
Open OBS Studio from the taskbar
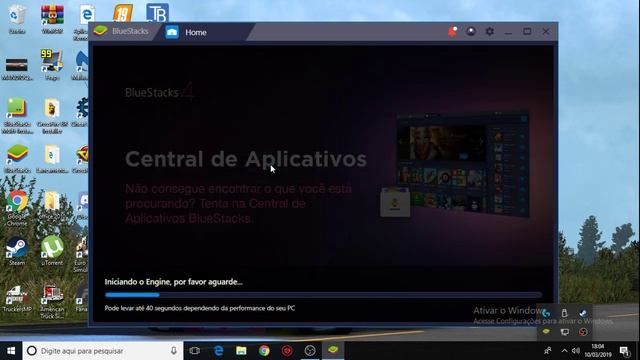click(x=310, y=351)
